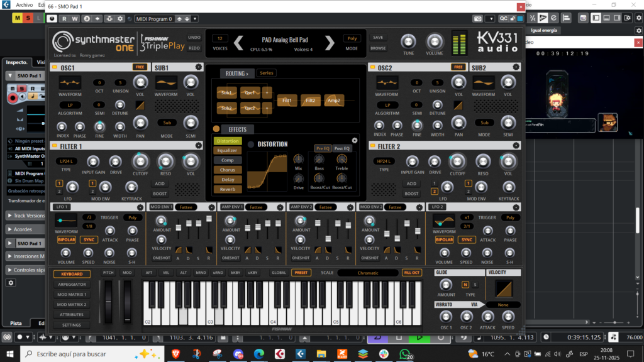Open Brave browser in taskbar
The height and width of the screenshot is (362, 644).
176,353
